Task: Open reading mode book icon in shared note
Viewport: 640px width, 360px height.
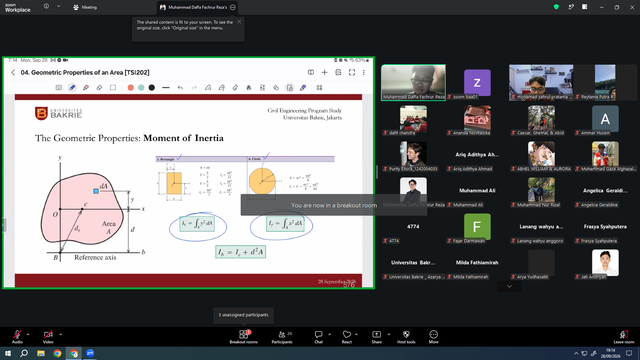Action: (311, 72)
